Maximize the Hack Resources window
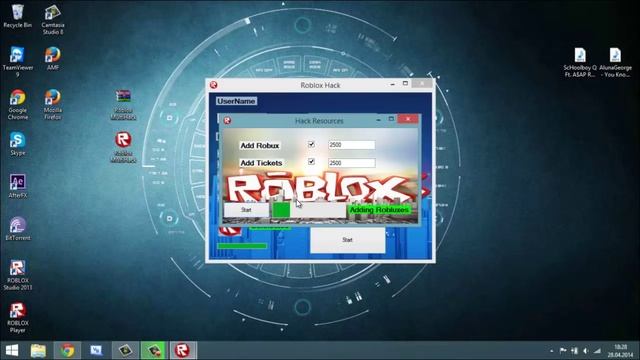Screen dimensions: 640x360 pyautogui.click(x=391, y=119)
